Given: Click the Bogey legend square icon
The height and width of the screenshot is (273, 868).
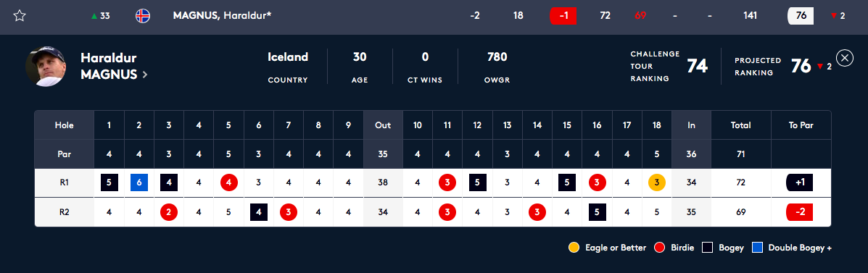Looking at the screenshot, I should [x=707, y=248].
